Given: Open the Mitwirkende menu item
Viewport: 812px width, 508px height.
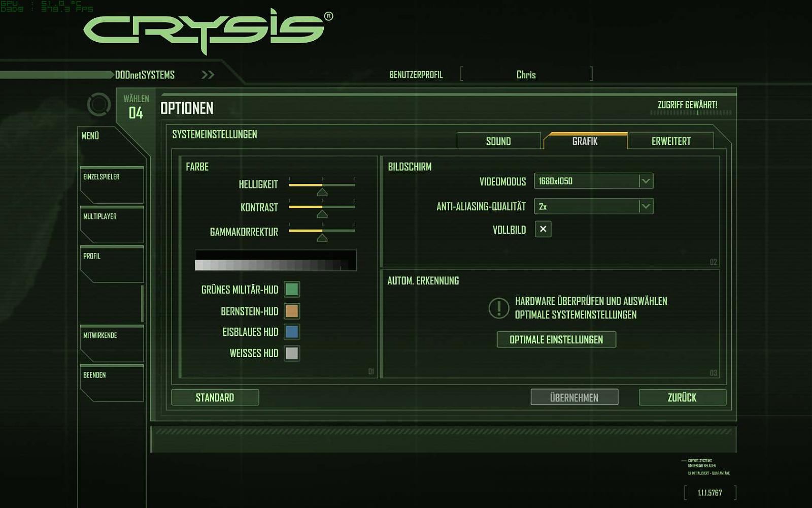Looking at the screenshot, I should (x=112, y=343).
